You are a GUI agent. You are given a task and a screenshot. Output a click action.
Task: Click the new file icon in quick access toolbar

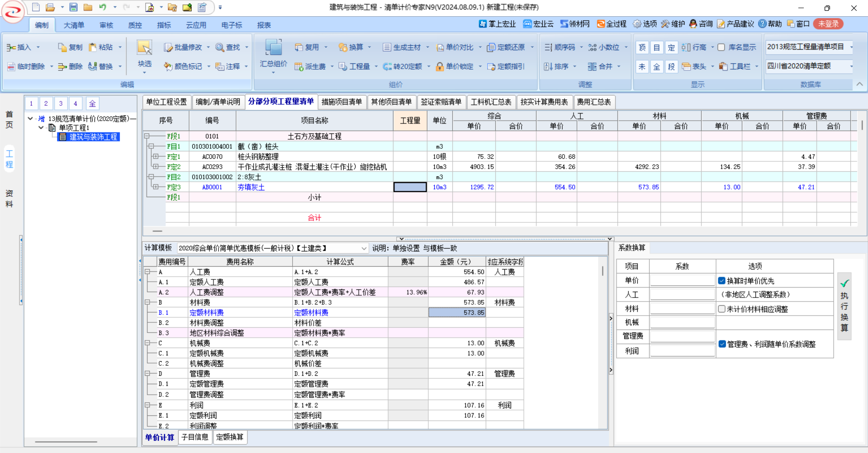click(36, 7)
